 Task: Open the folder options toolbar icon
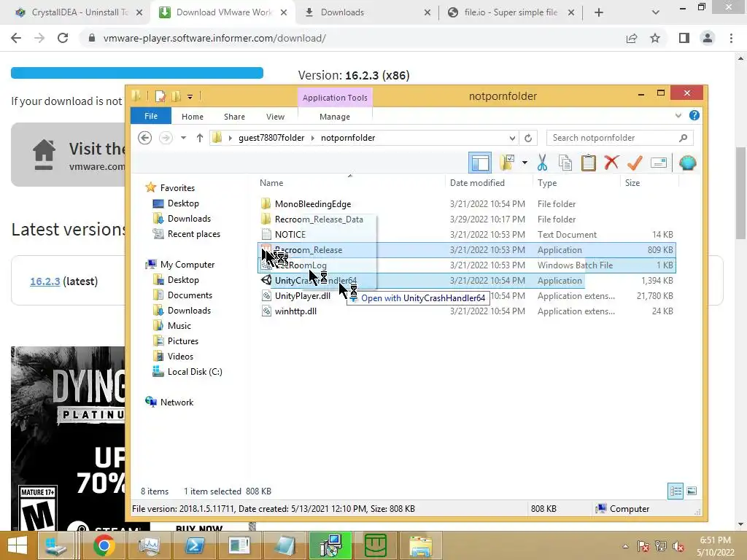click(x=508, y=163)
